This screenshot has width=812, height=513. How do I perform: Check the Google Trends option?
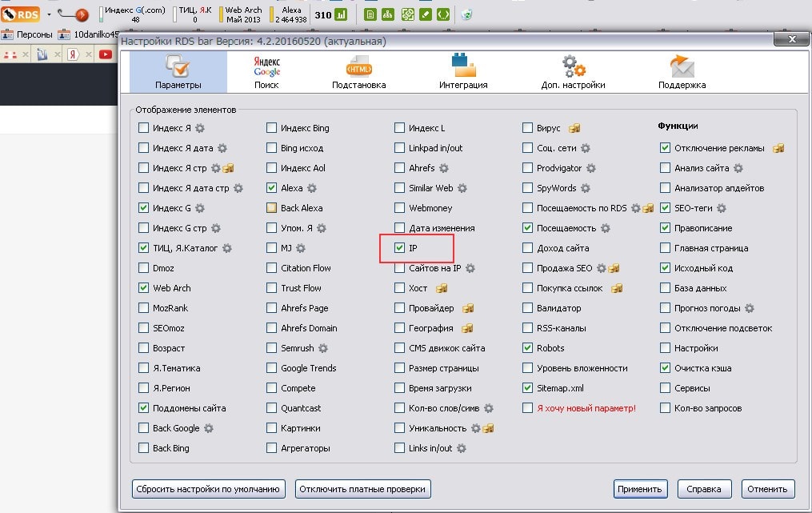point(272,368)
